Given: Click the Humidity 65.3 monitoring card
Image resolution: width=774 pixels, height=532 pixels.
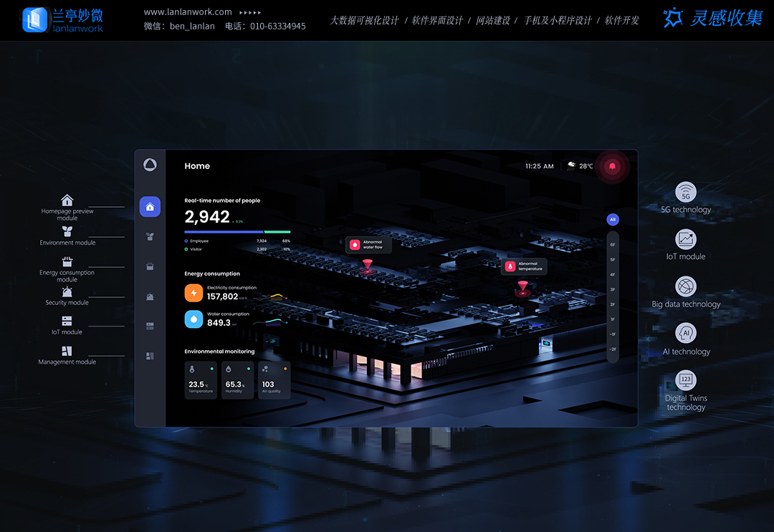Looking at the screenshot, I should tap(237, 380).
